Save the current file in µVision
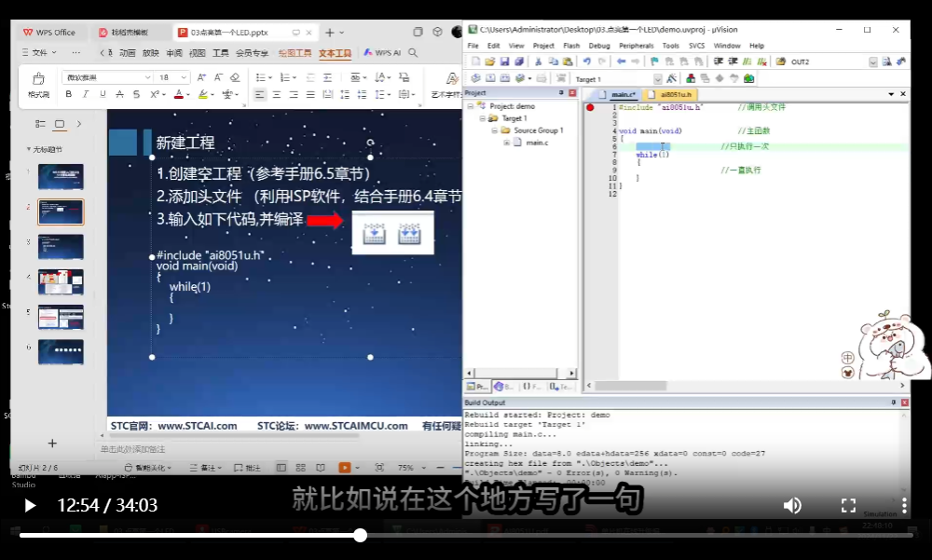This screenshot has height=560, width=932. pos(504,61)
